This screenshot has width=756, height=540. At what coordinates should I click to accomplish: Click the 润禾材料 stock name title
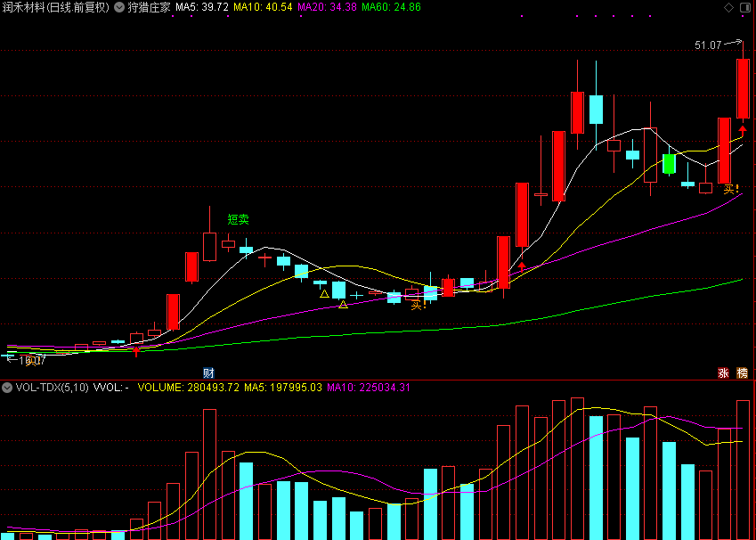click(22, 7)
